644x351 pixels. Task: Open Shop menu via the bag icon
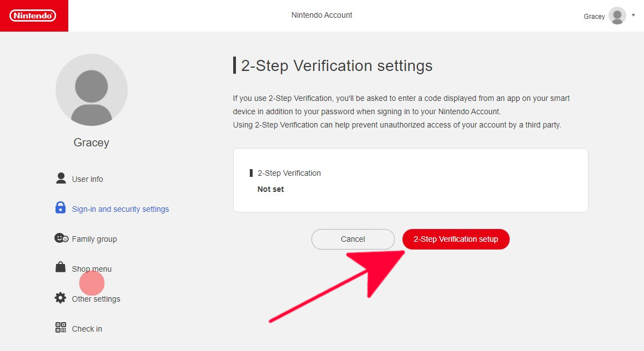click(x=61, y=268)
